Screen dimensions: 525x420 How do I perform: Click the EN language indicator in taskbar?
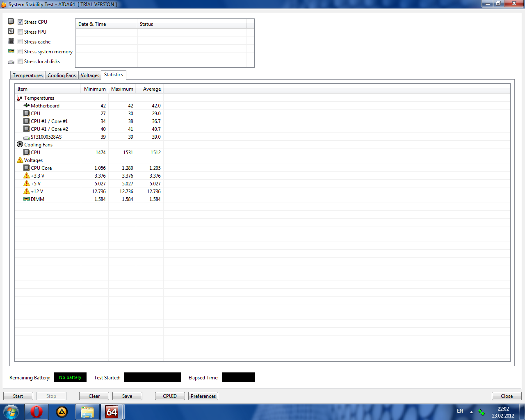[x=460, y=411]
